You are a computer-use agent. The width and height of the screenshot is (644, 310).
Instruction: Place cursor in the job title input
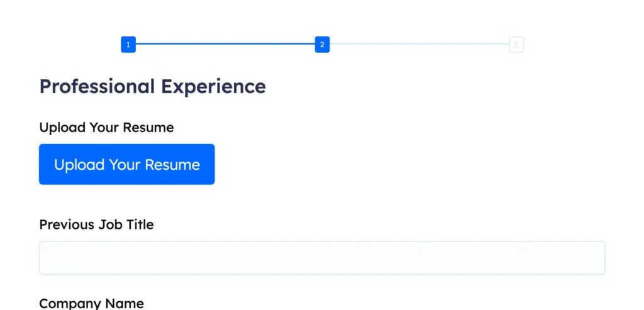322,258
